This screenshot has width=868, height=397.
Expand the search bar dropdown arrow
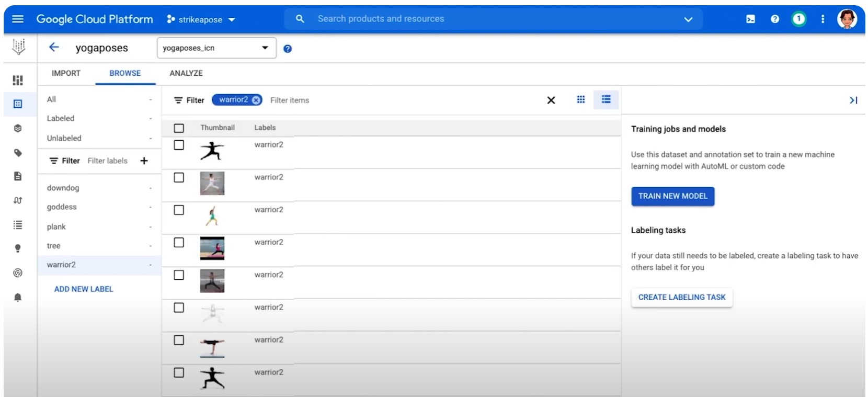tap(688, 19)
